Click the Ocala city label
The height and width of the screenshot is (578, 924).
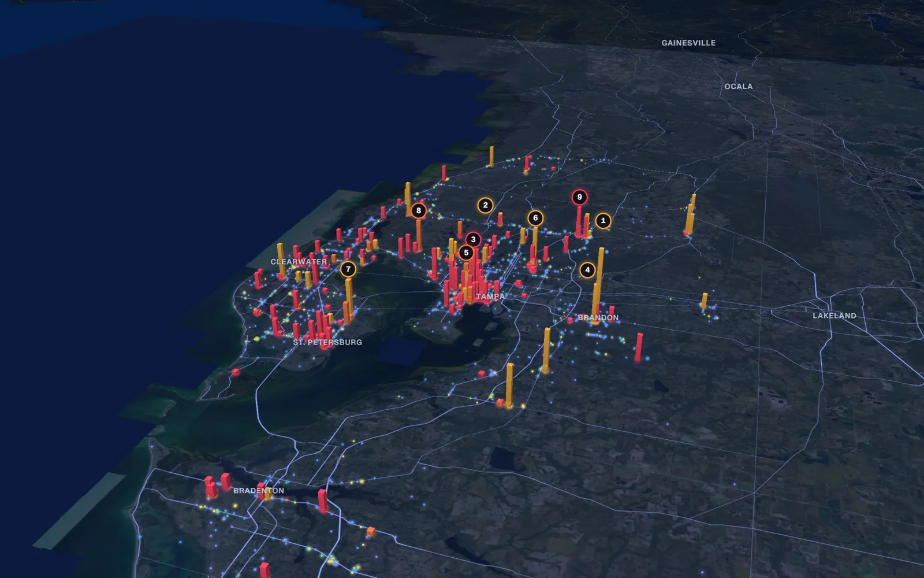739,86
